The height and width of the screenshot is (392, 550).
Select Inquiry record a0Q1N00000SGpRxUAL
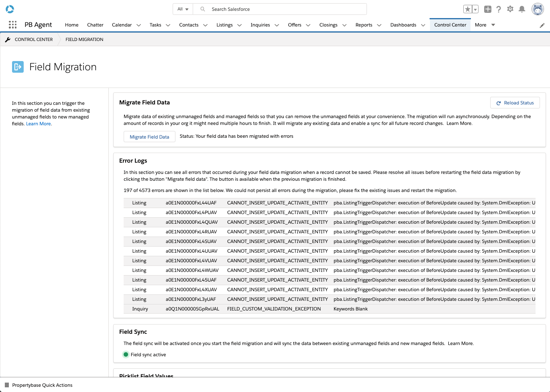(192, 309)
